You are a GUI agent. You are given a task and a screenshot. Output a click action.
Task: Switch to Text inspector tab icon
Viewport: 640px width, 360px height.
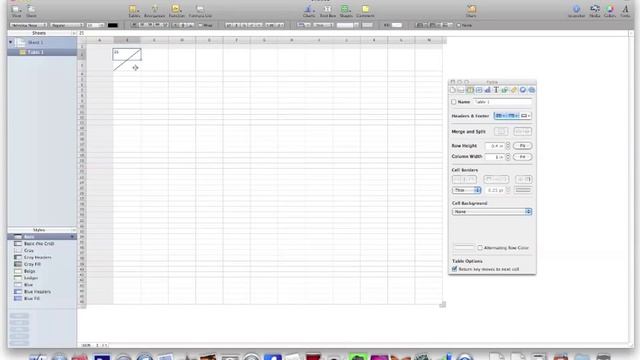tap(496, 90)
